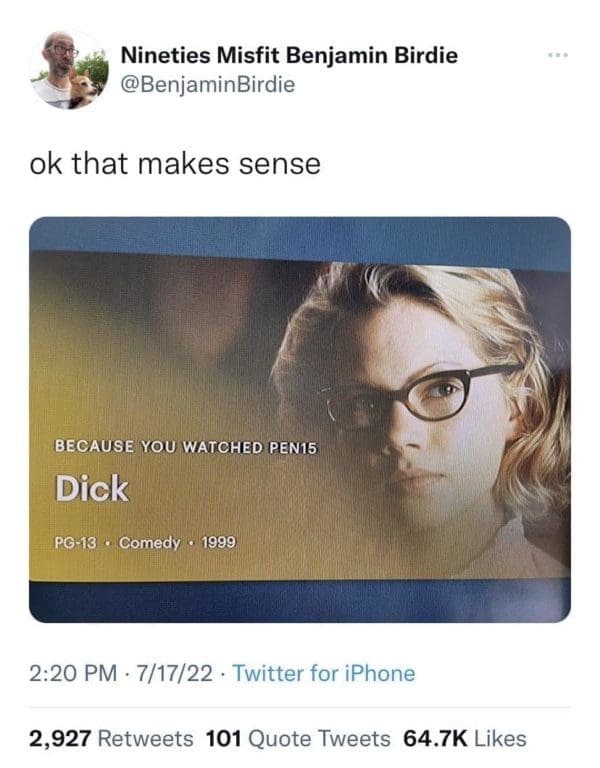The image size is (600, 768).
Task: Click Benjamin Birdie's profile avatar
Action: pos(68,68)
